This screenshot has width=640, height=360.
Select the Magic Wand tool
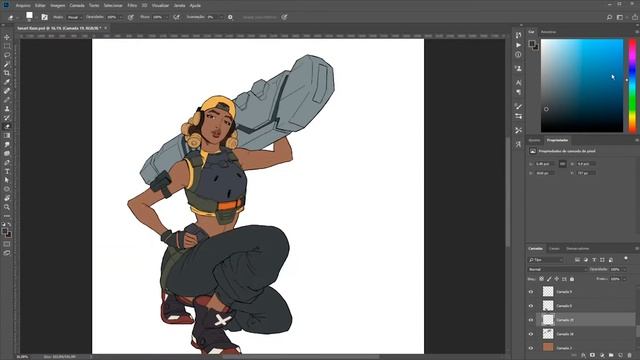click(x=7, y=64)
